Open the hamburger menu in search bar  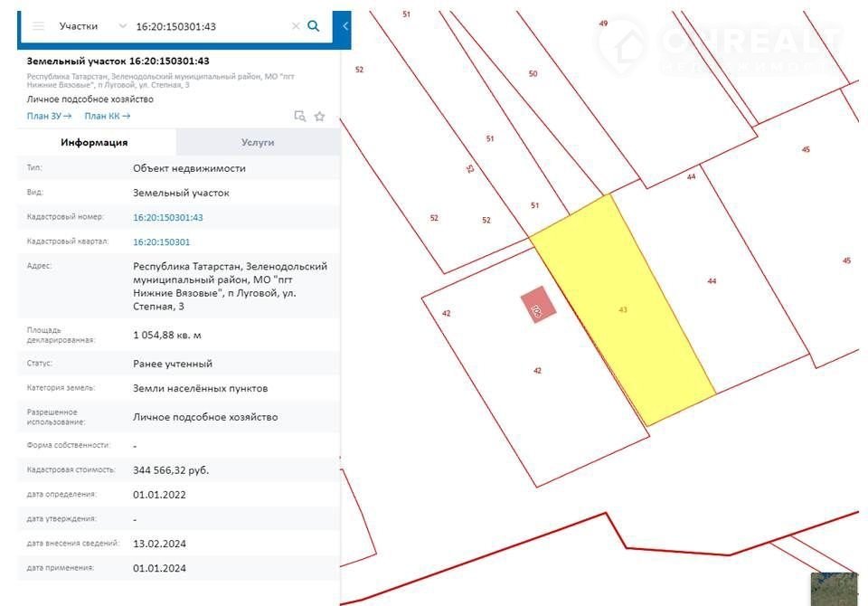[38, 26]
